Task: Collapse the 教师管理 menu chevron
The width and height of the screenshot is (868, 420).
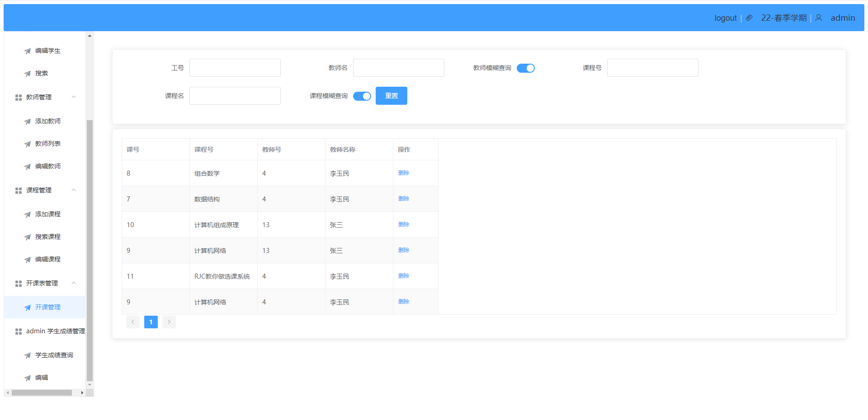Action: [x=74, y=97]
